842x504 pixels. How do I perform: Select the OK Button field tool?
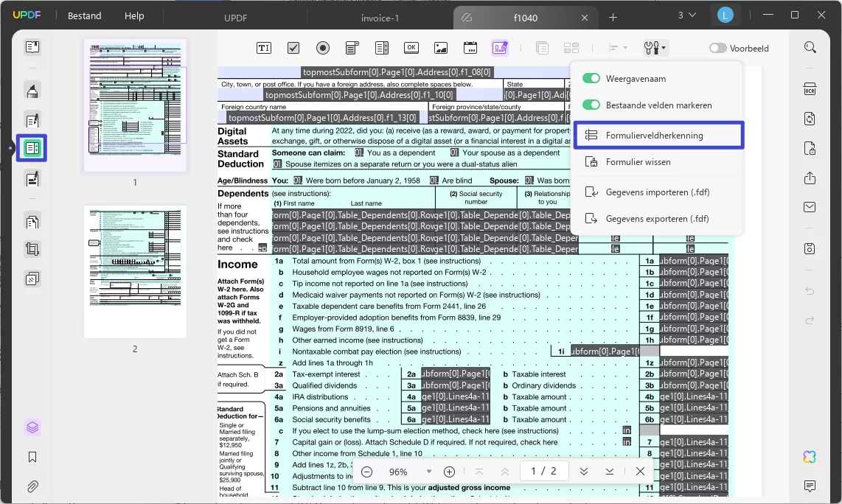[411, 48]
